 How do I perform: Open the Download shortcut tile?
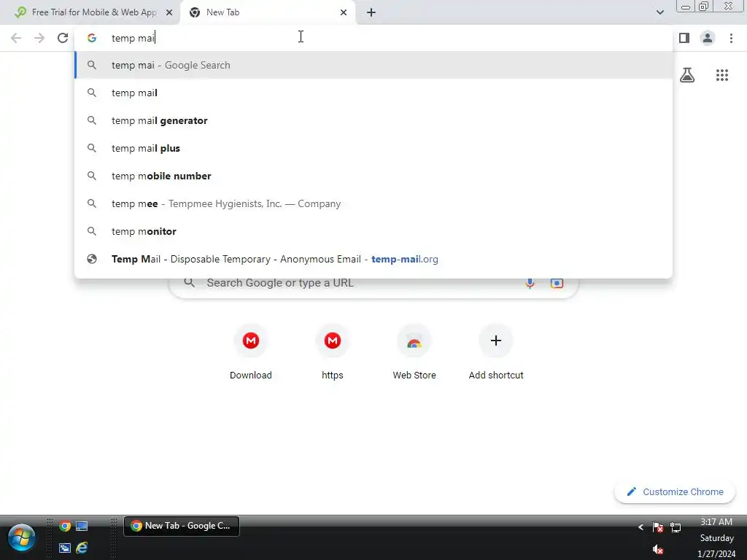click(251, 352)
